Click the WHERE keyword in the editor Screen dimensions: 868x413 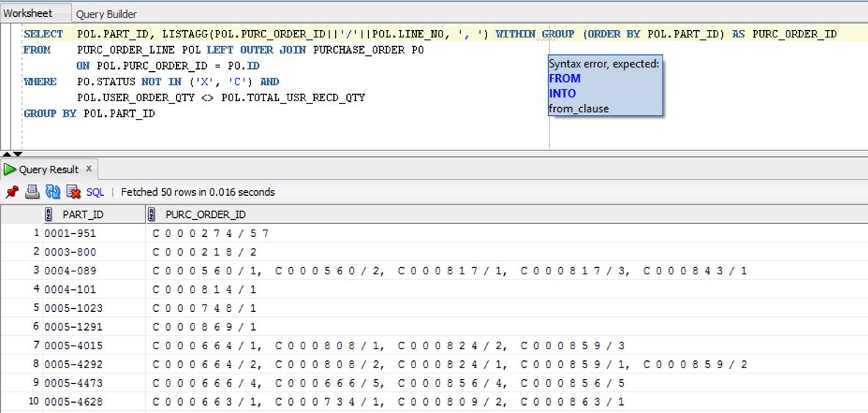click(x=40, y=82)
